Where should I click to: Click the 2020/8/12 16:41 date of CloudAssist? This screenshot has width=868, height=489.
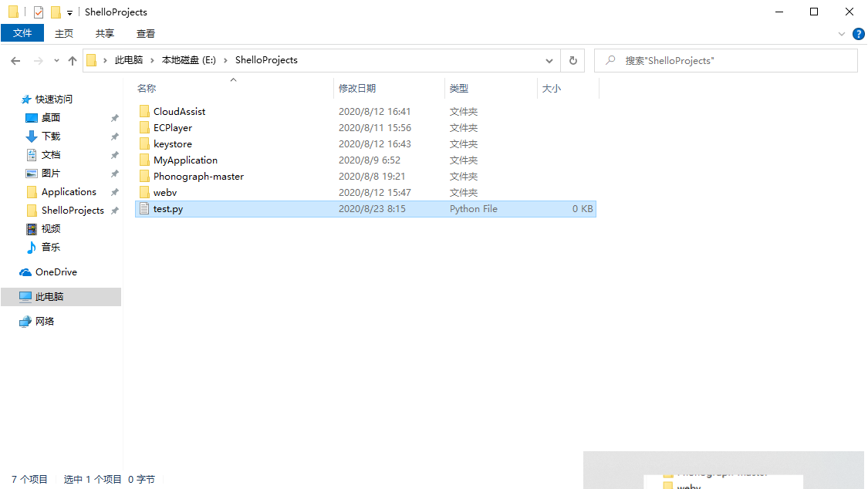point(375,111)
